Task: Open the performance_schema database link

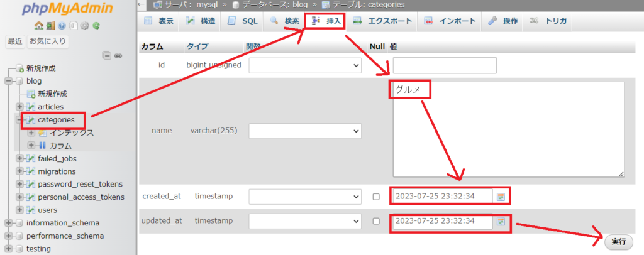Action: (x=65, y=236)
